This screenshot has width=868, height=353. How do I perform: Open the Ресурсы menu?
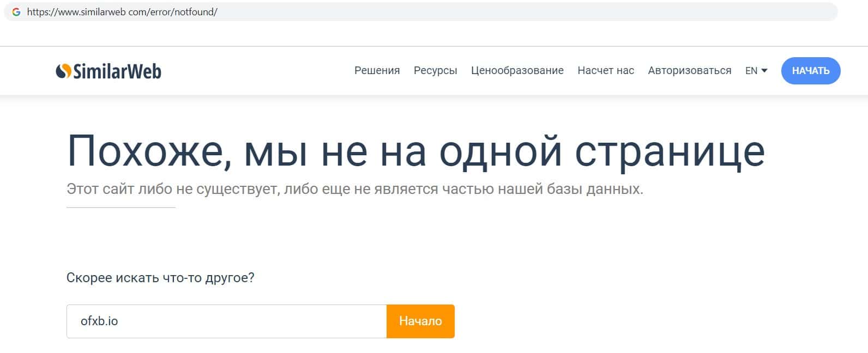[435, 70]
